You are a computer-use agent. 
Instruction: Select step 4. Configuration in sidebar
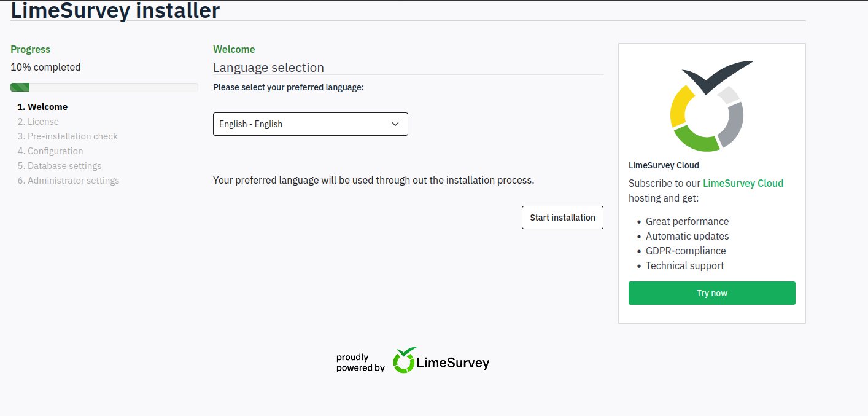[x=50, y=151]
